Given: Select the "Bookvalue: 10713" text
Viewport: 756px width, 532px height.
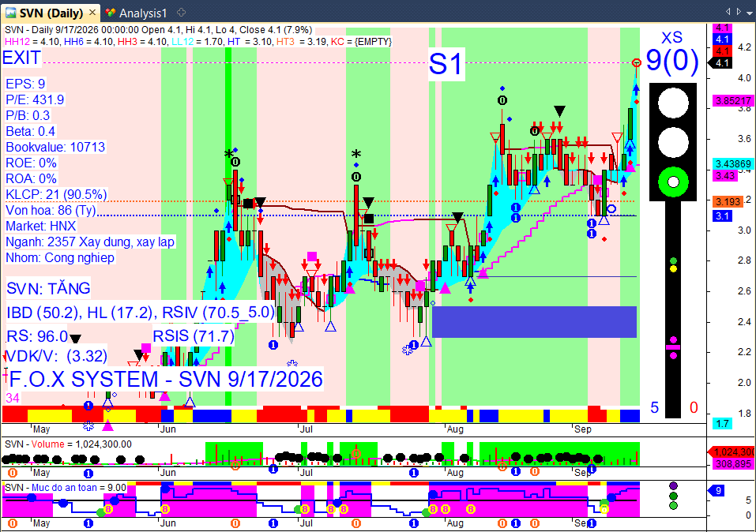Looking at the screenshot, I should tap(55, 147).
